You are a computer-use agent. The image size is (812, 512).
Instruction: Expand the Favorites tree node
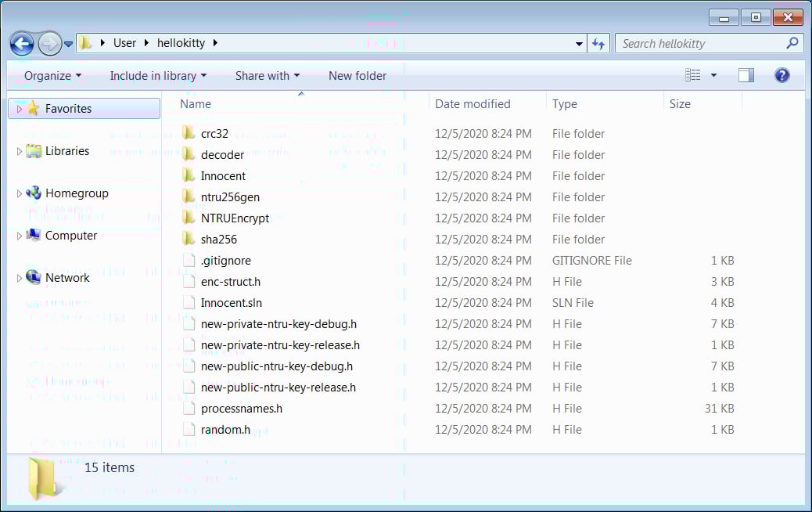(19, 109)
